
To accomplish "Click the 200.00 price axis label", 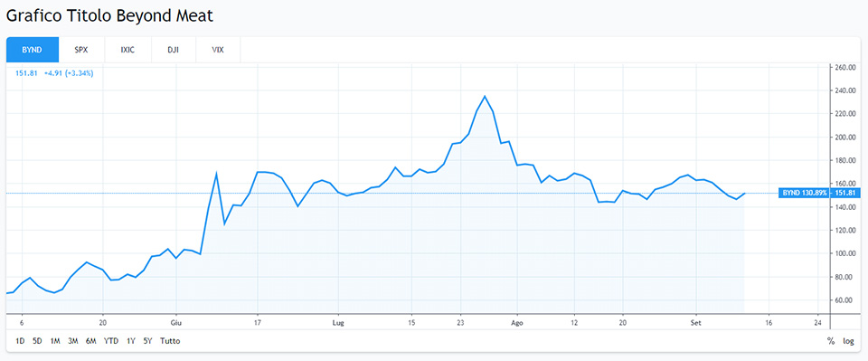I will point(845,138).
